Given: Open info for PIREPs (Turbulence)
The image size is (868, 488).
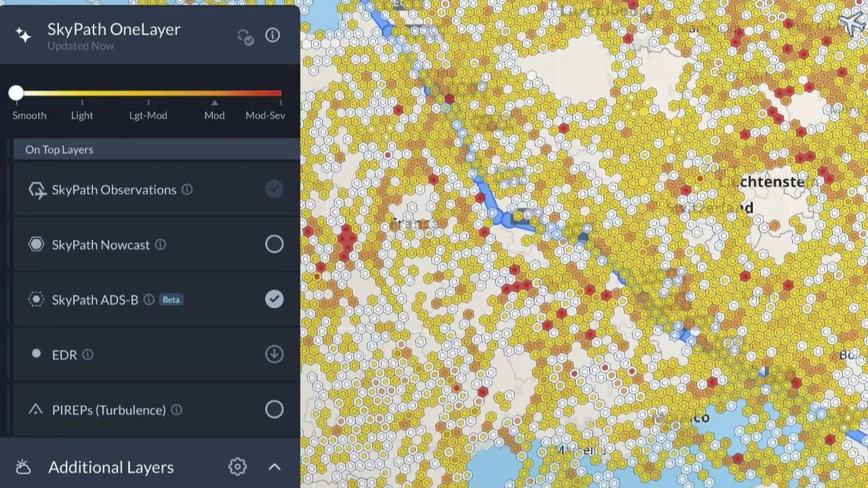Looking at the screenshot, I should click(176, 410).
